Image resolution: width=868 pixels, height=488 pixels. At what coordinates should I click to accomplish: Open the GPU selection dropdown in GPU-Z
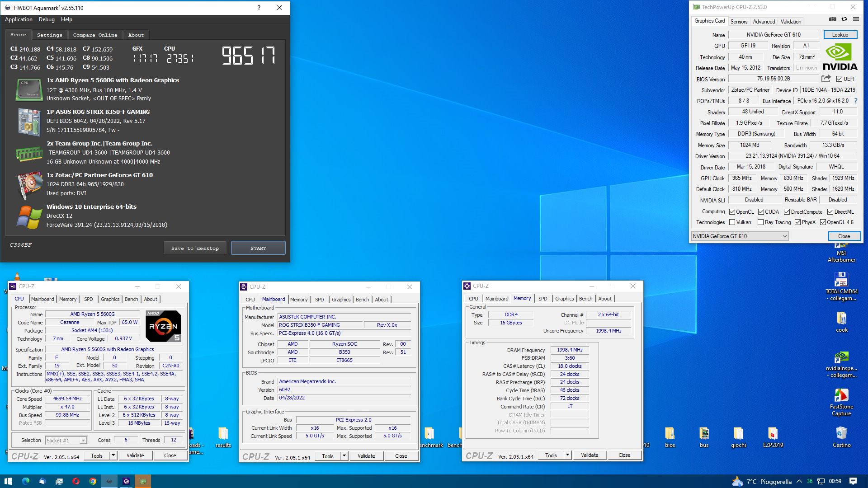(x=740, y=236)
